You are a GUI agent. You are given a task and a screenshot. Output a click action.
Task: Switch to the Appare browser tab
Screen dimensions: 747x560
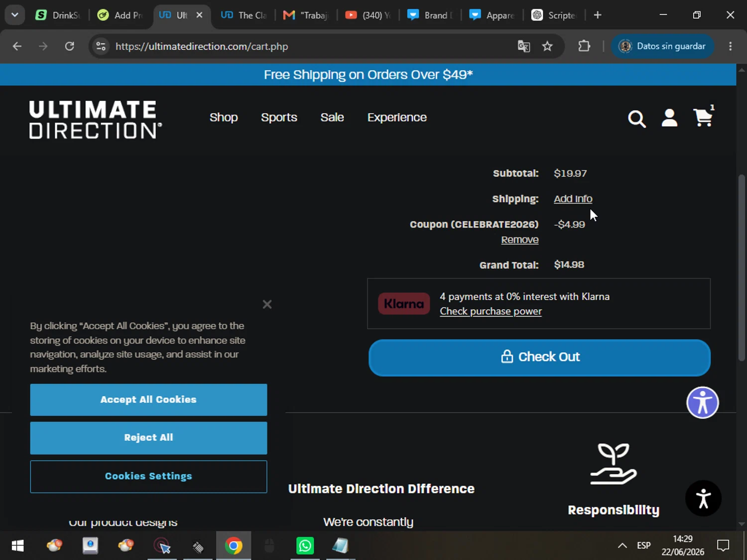click(492, 15)
